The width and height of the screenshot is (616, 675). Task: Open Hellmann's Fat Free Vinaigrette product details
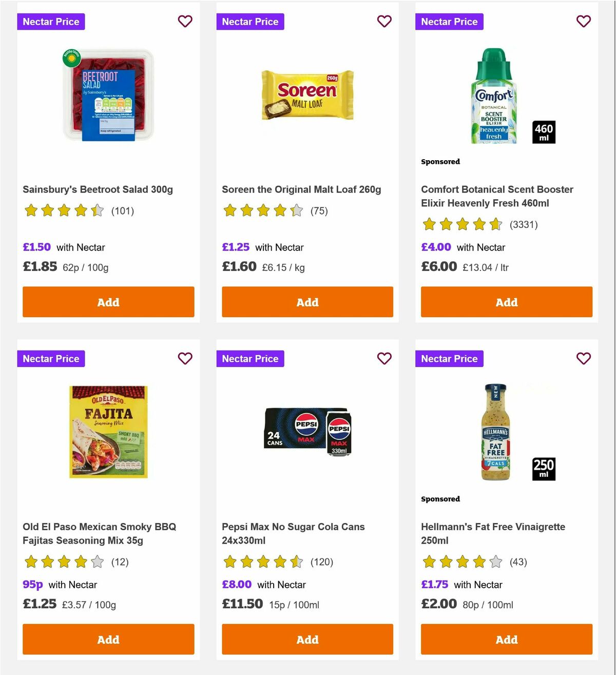click(x=493, y=533)
